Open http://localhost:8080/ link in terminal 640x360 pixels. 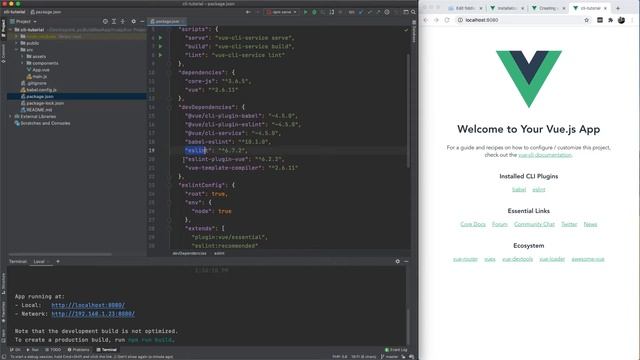coord(88,305)
